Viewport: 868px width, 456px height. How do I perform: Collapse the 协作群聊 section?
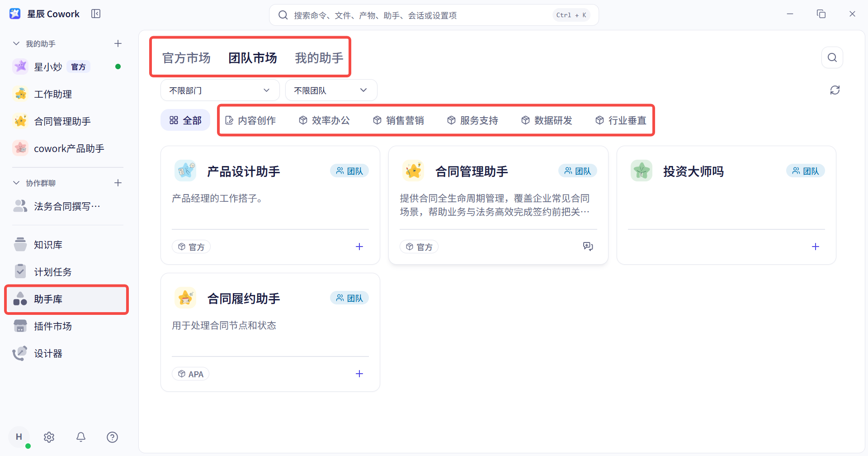pyautogui.click(x=16, y=183)
